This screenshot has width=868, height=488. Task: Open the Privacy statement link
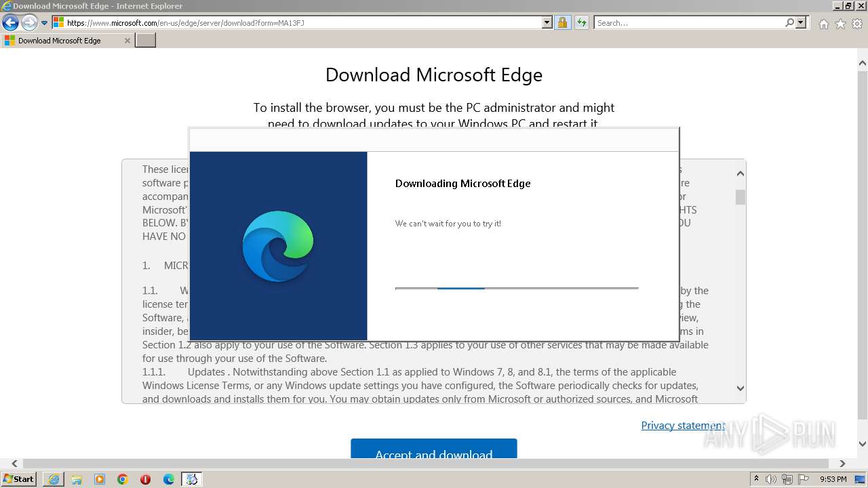pos(683,425)
